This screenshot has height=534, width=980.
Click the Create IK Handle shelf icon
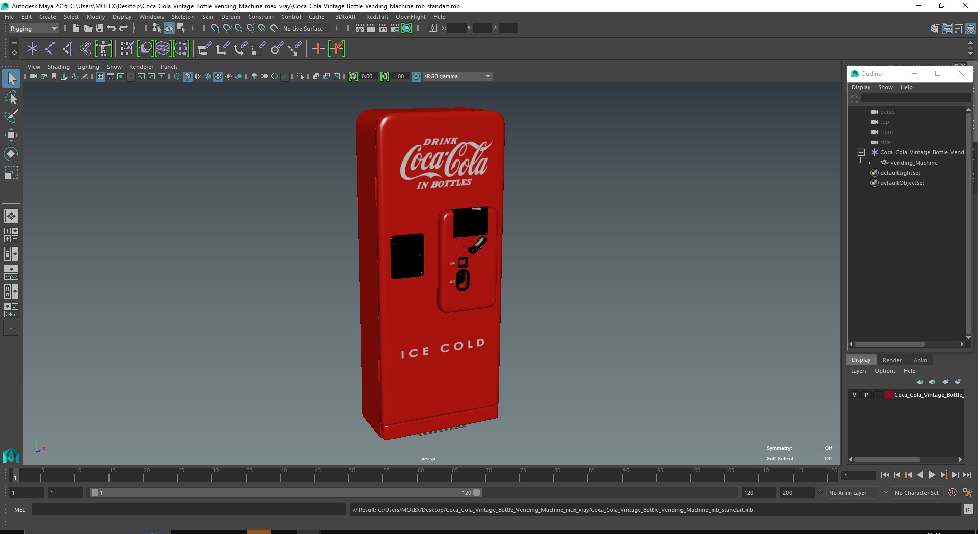(67, 49)
